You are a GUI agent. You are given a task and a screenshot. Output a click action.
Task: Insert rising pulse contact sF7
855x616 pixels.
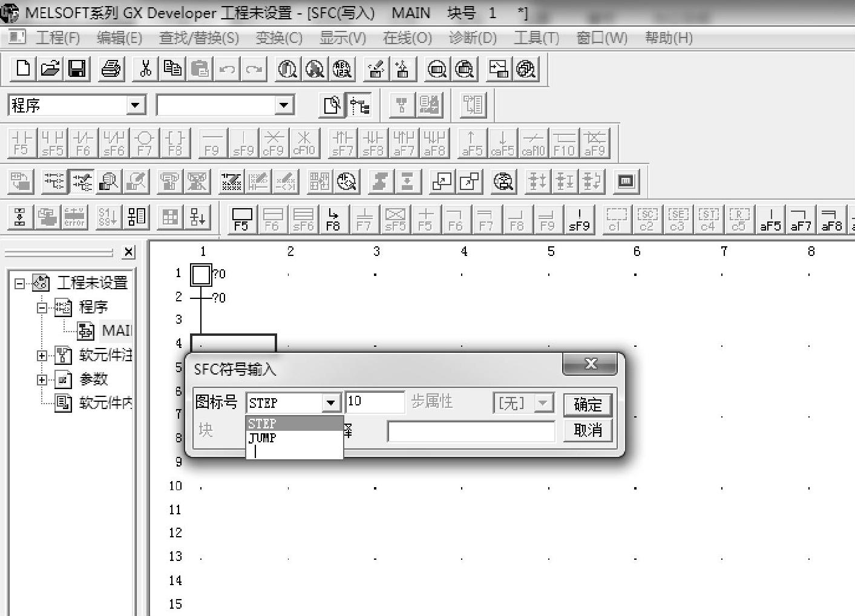[342, 143]
